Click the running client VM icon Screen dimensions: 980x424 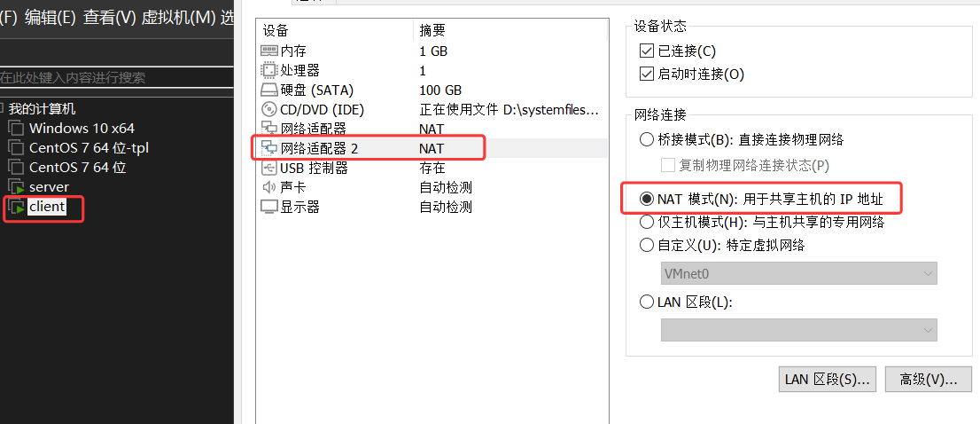[16, 207]
